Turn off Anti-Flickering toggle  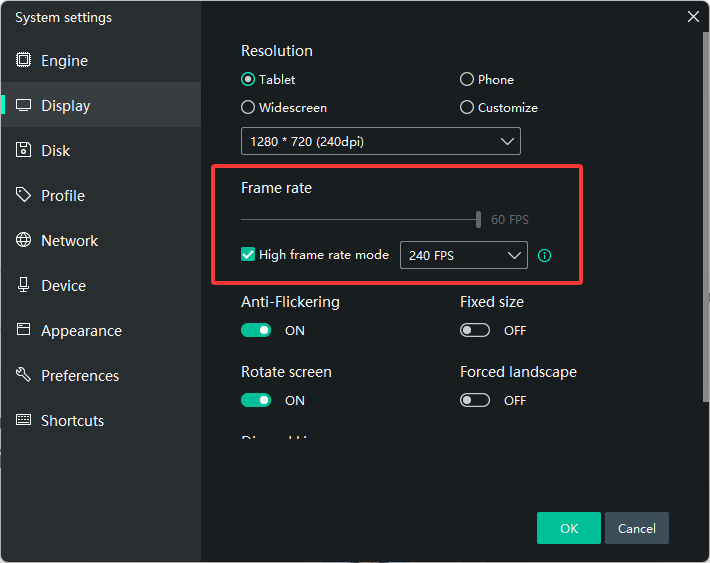tap(256, 330)
